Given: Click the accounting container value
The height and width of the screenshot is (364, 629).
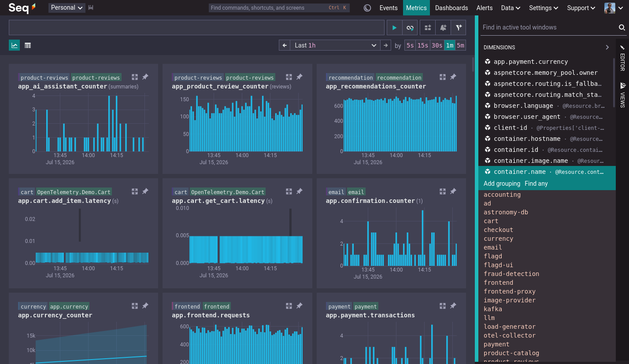Looking at the screenshot, I should (x=502, y=195).
